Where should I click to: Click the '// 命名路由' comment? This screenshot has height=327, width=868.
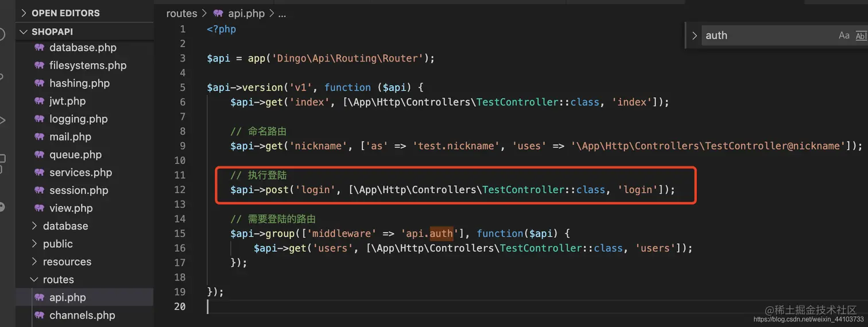click(x=258, y=131)
